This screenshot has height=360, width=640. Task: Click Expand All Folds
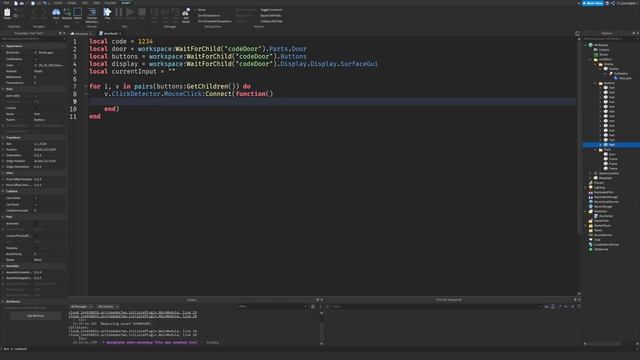tap(271, 16)
